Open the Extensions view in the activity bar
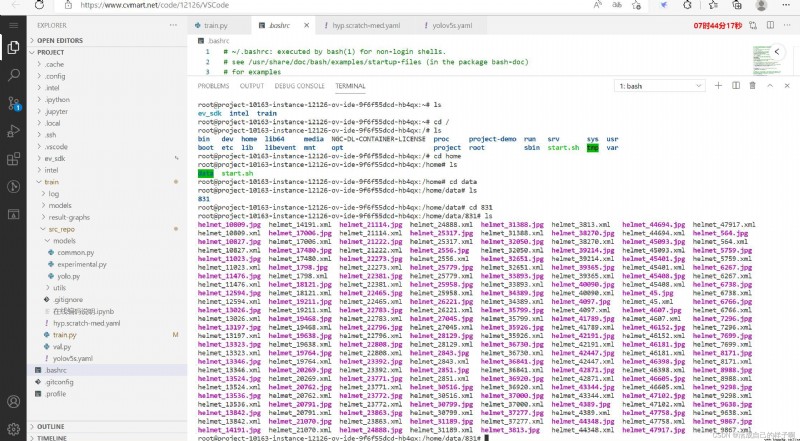 coord(13,159)
